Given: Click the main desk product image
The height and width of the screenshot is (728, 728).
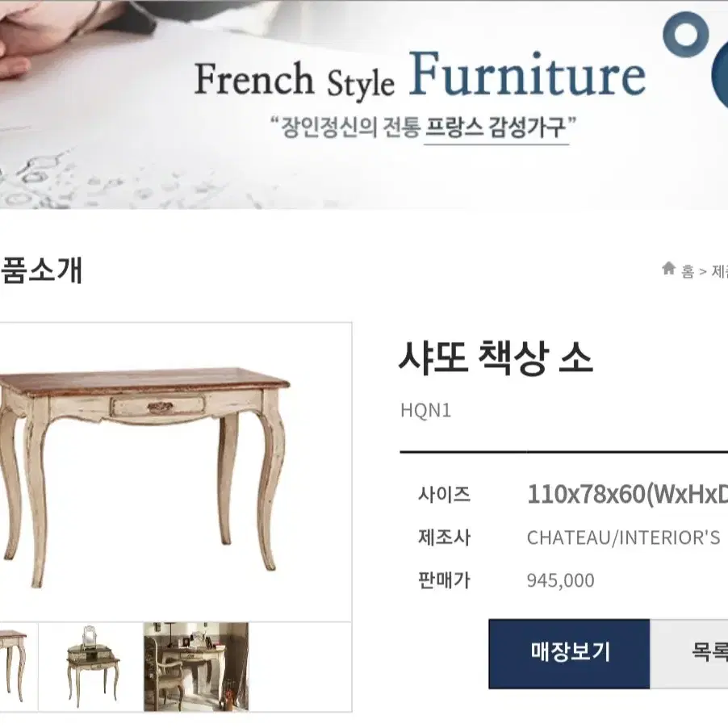Looking at the screenshot, I should pos(175,471).
